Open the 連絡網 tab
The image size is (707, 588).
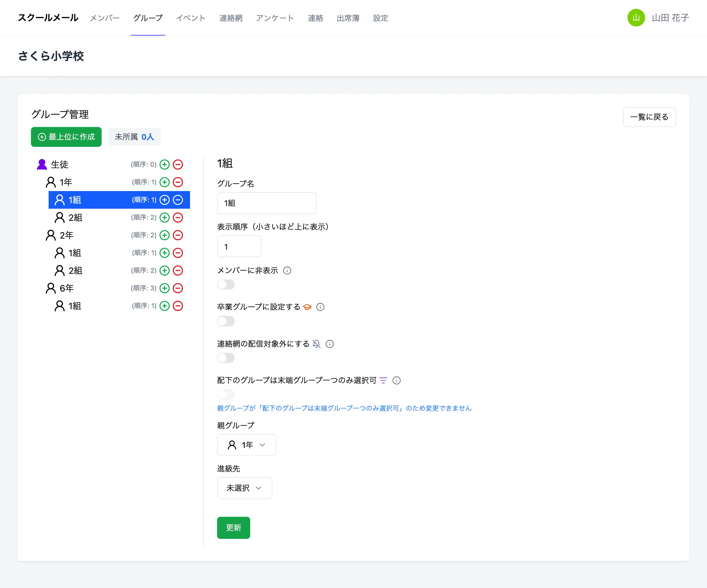(231, 18)
